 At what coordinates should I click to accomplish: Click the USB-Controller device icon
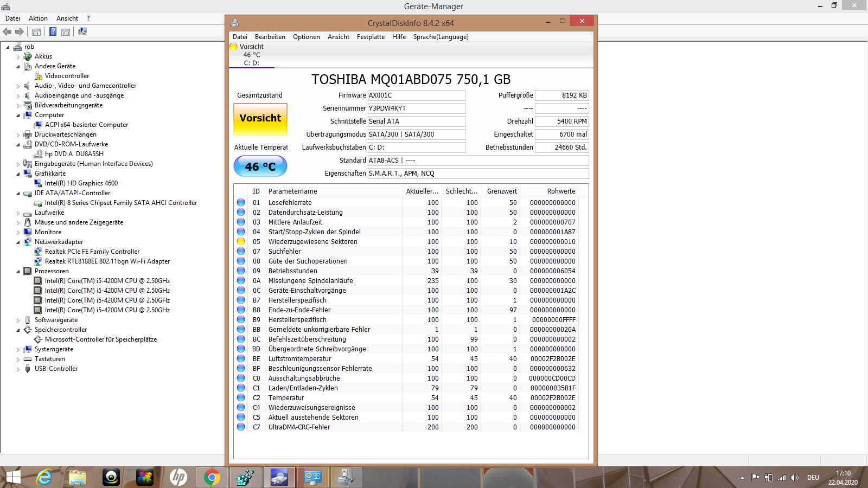(x=28, y=369)
